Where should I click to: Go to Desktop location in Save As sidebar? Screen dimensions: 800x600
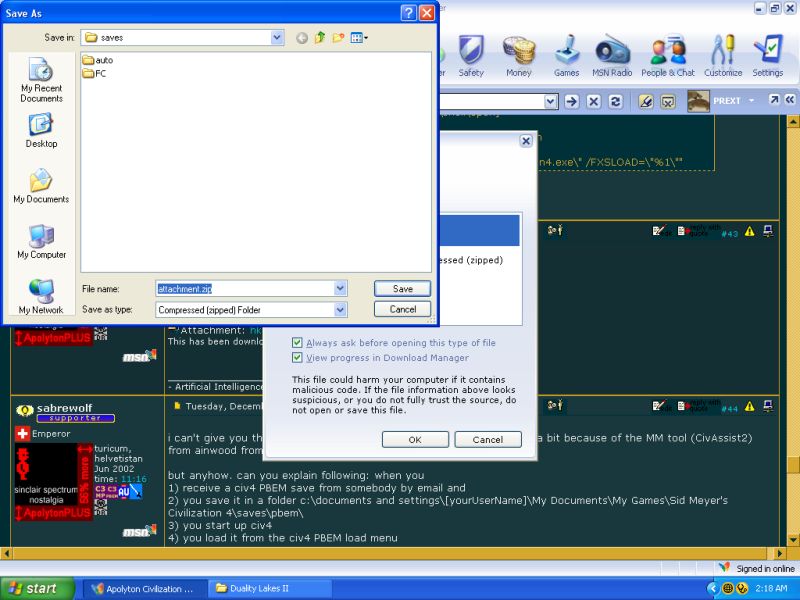pyautogui.click(x=41, y=130)
